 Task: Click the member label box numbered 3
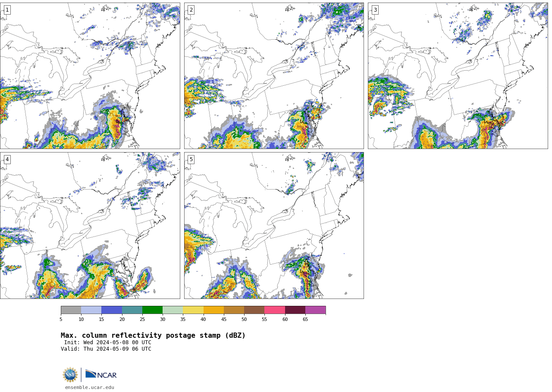pos(375,10)
